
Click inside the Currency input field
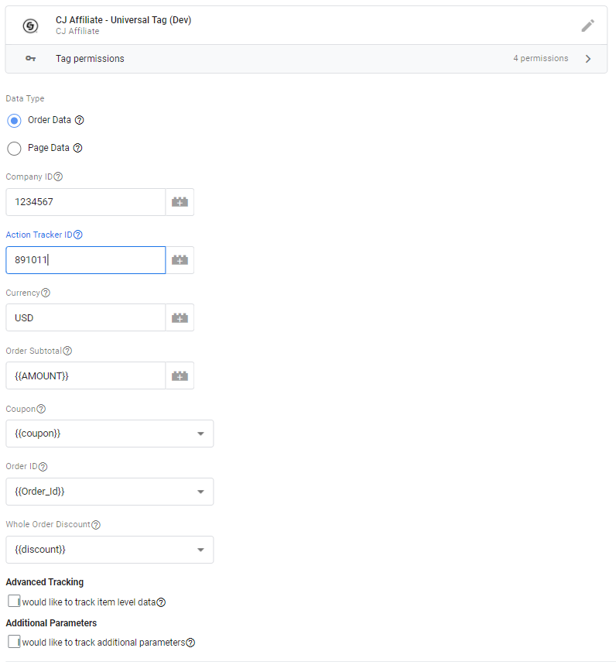(x=85, y=317)
